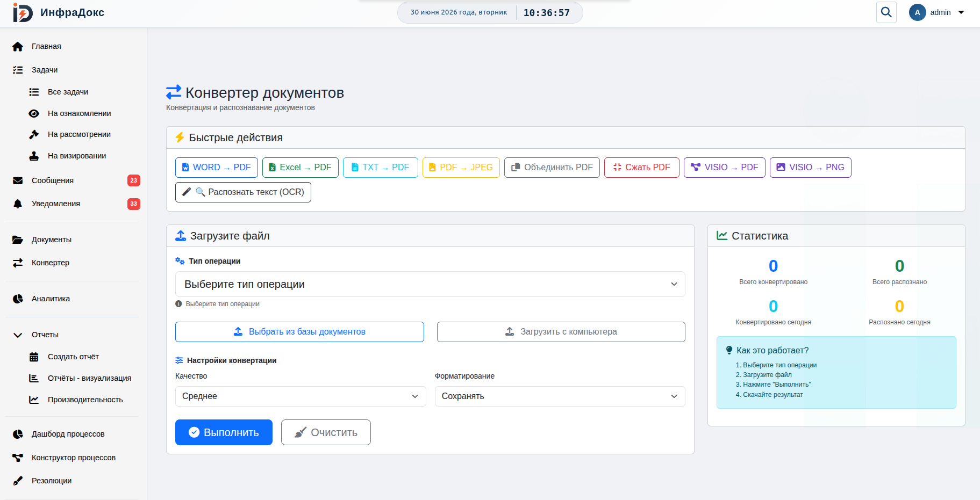The image size is (980, 500).
Task: Select WORD → PDF quick action
Action: pos(217,168)
